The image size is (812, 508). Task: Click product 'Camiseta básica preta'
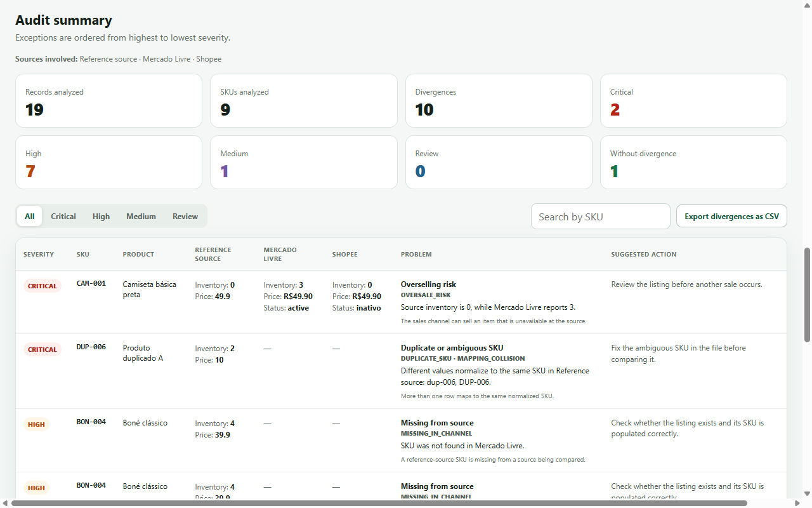(x=149, y=290)
